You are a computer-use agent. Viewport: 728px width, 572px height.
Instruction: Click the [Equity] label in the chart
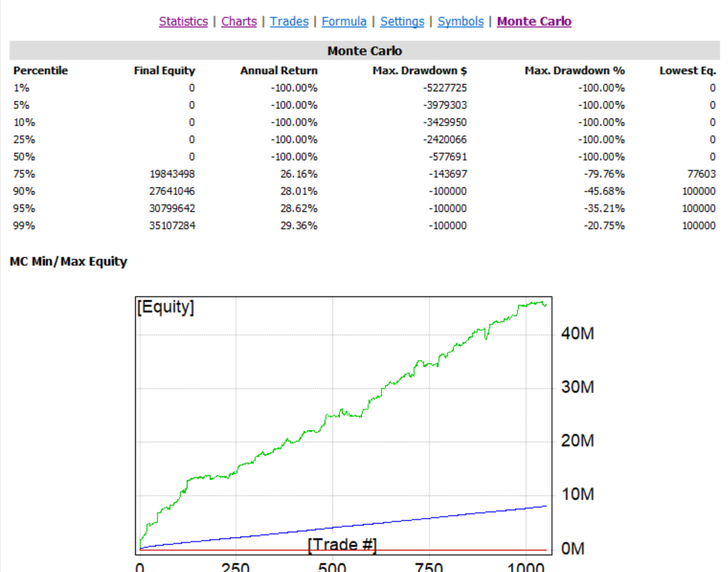tap(165, 307)
